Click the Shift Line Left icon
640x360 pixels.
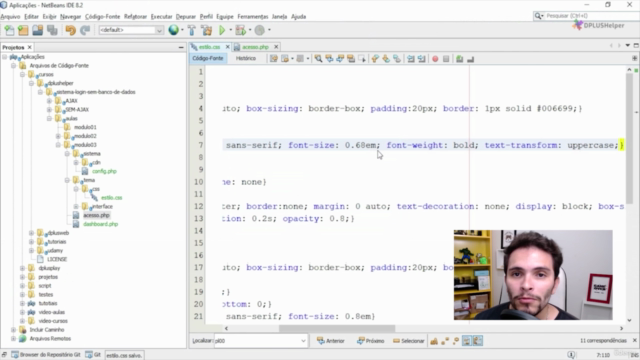(411, 59)
